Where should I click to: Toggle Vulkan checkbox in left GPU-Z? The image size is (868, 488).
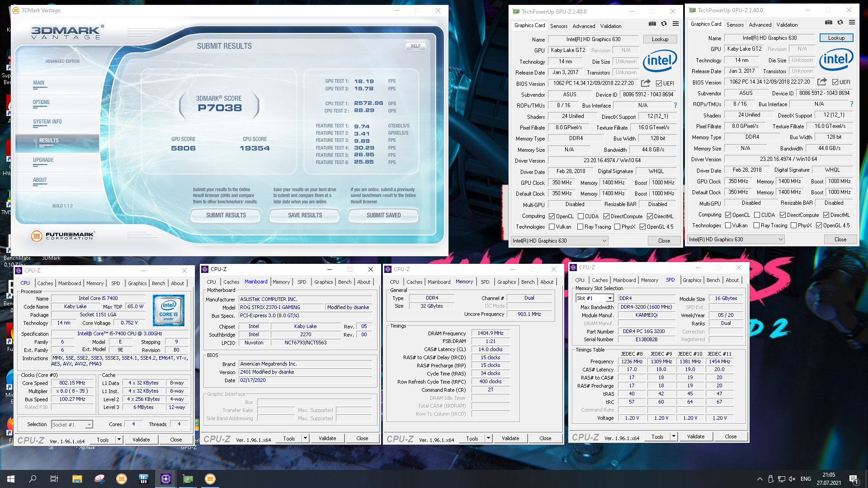[552, 227]
